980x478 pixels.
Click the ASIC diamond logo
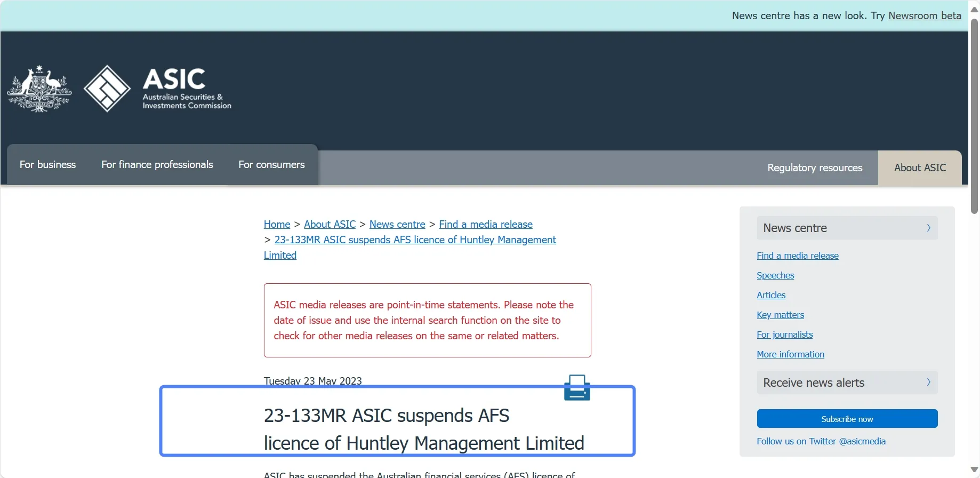pos(107,89)
